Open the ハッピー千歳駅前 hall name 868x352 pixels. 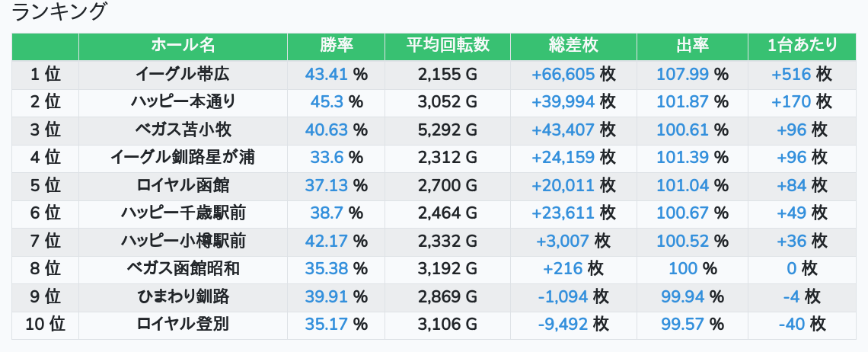[183, 213]
